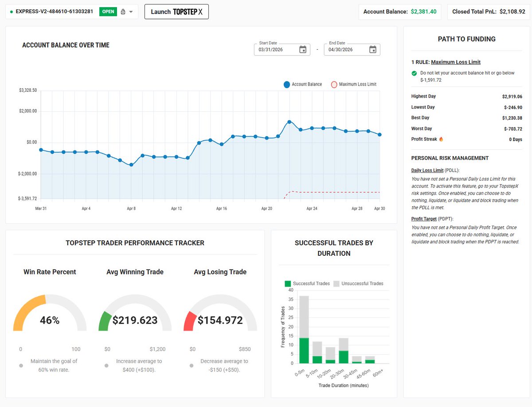The height and width of the screenshot is (407, 532).
Task: Expand the account selector dropdown arrow
Action: pos(131,12)
